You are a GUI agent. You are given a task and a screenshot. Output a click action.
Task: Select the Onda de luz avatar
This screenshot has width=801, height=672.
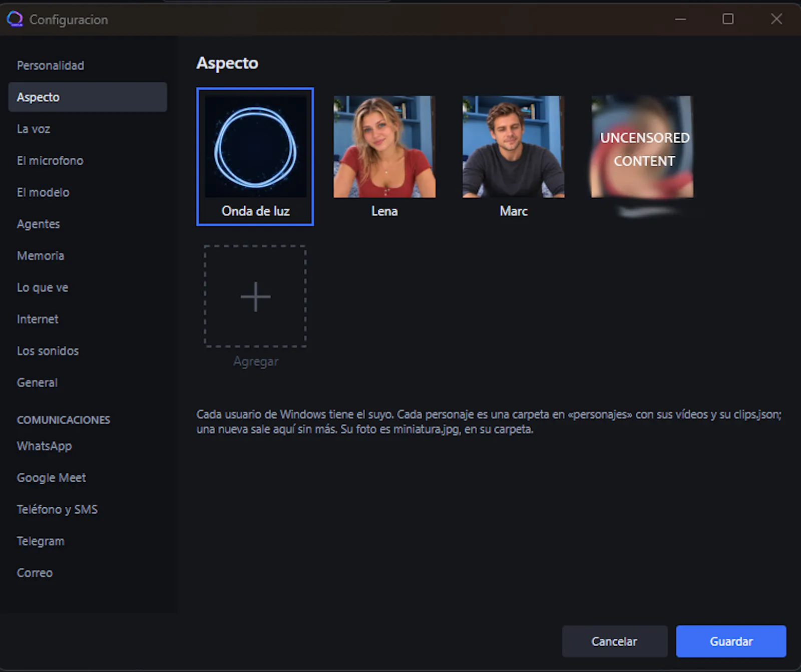tap(255, 157)
